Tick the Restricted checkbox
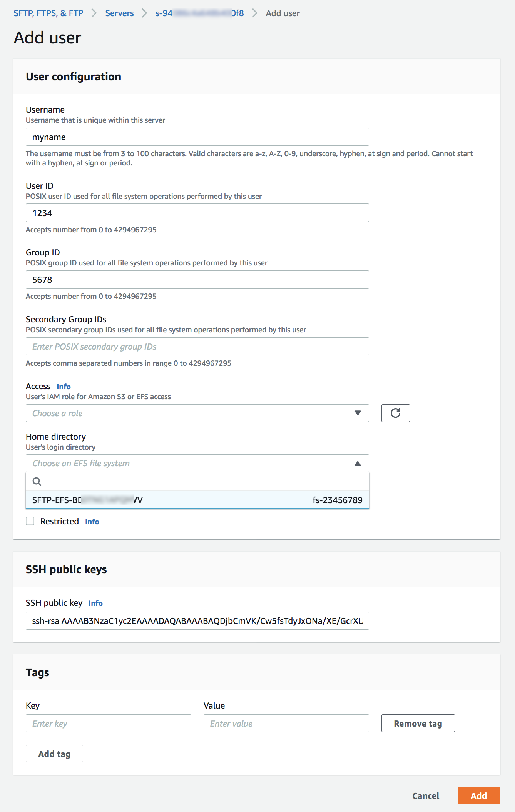The height and width of the screenshot is (812, 515). 30,521
